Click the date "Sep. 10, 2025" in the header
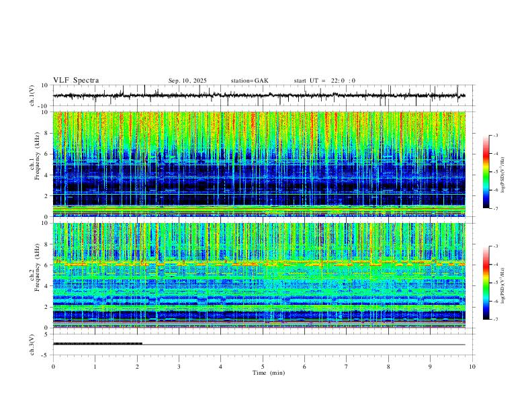Screen dimensions: 532x411 pyautogui.click(x=187, y=81)
